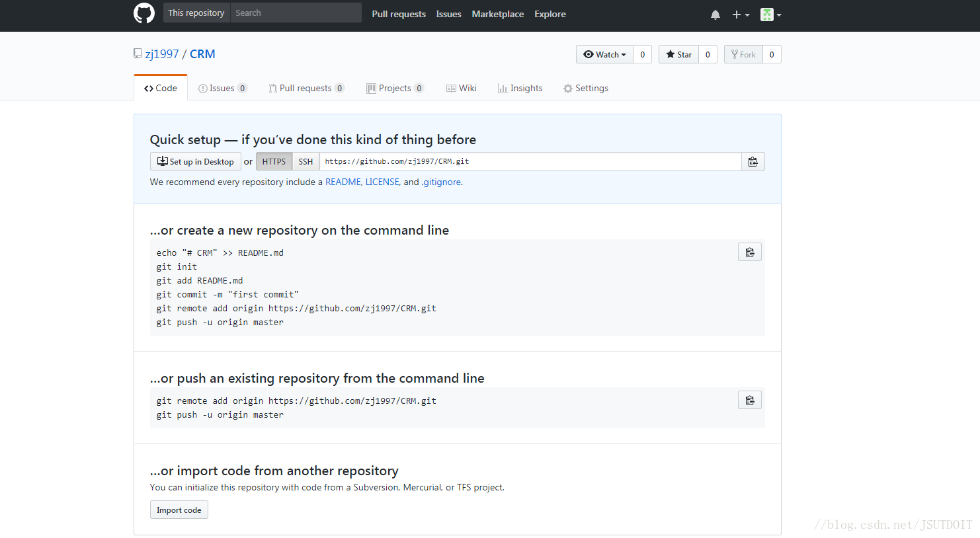Click the Code tab brackets icon
The height and width of the screenshot is (538, 980).
pos(149,89)
